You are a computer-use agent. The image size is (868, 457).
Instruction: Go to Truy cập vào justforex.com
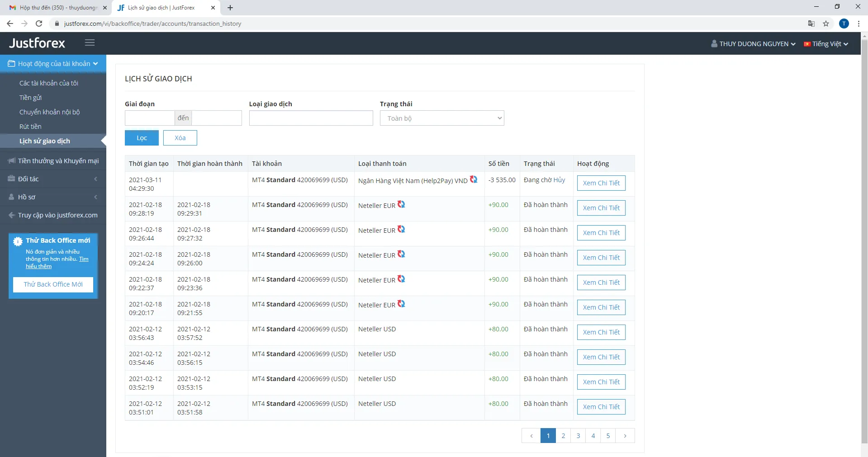coord(53,215)
